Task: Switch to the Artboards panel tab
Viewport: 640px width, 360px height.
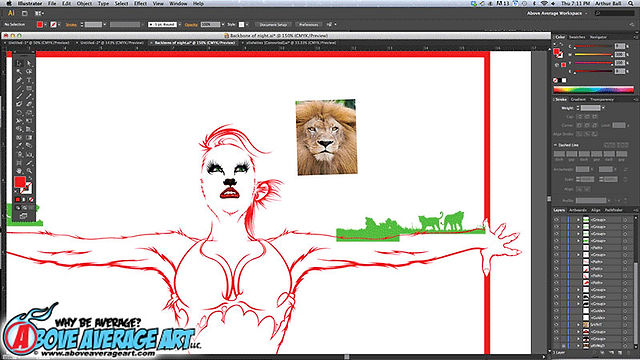Action: 578,210
